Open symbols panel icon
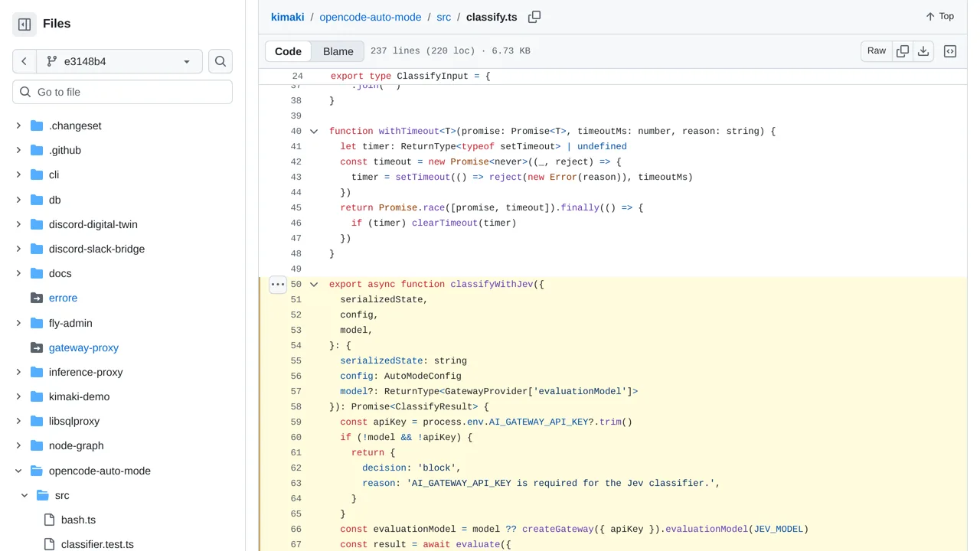The image size is (980, 551). pos(950,51)
